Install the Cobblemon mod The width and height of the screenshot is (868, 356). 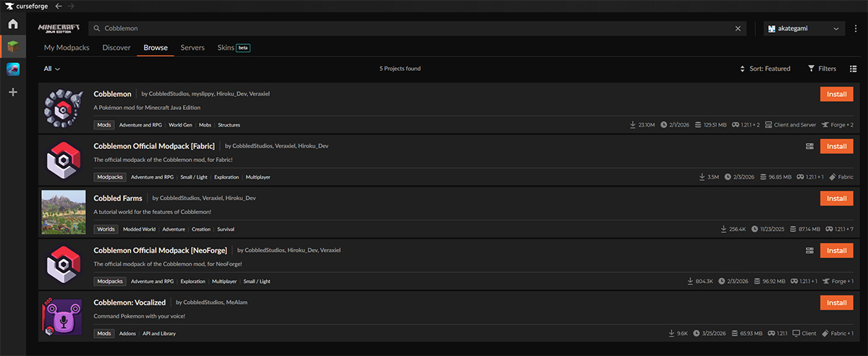(837, 94)
